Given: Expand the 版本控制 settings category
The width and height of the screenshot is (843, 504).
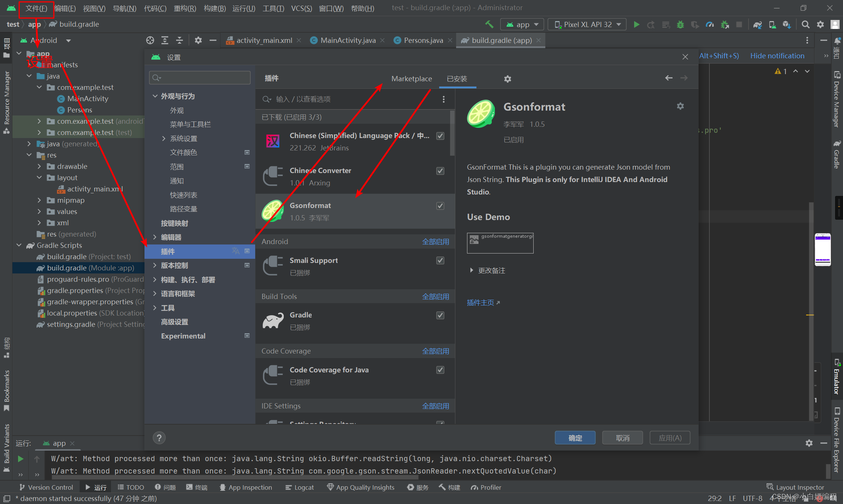Looking at the screenshot, I should click(155, 266).
